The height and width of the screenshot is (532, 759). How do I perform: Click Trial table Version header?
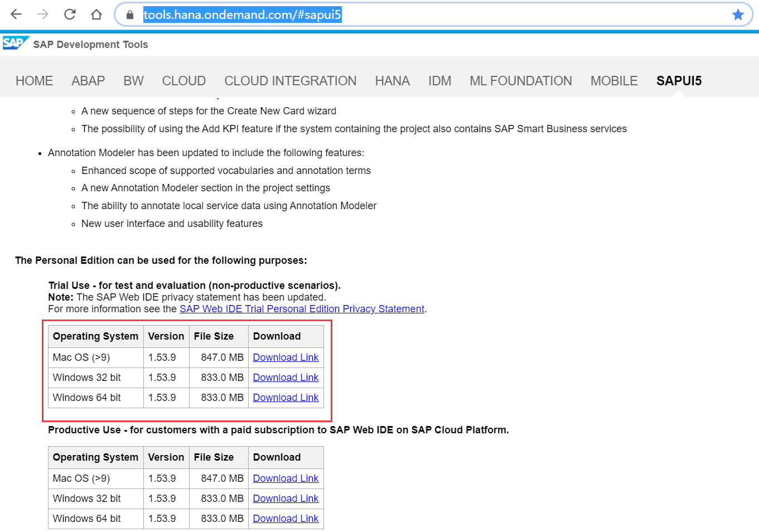(x=166, y=336)
